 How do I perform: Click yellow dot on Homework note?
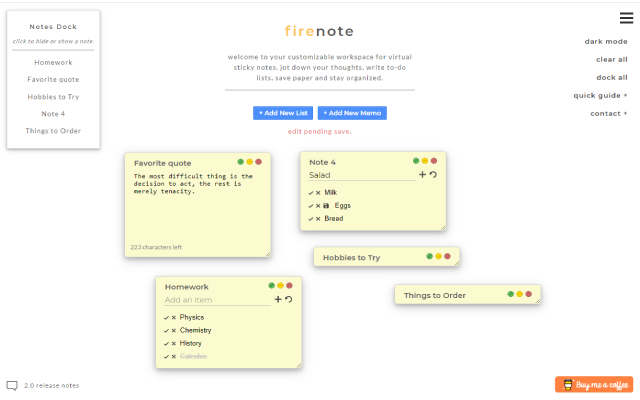[280, 286]
